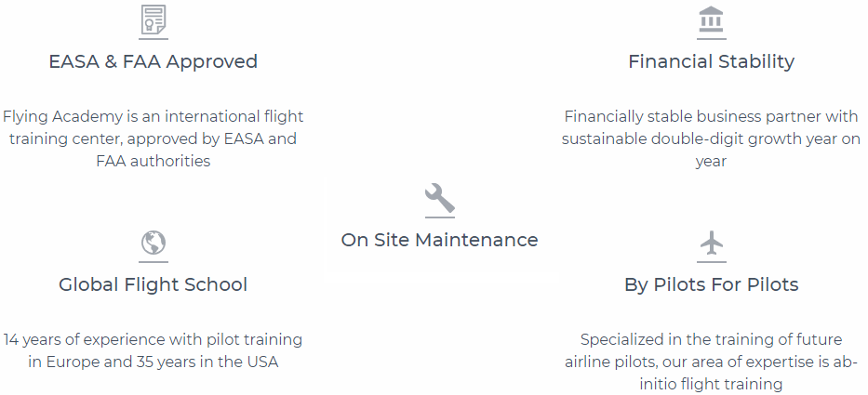
Task: Click the wrench icon above On Site Maintenance
Action: coord(439,198)
